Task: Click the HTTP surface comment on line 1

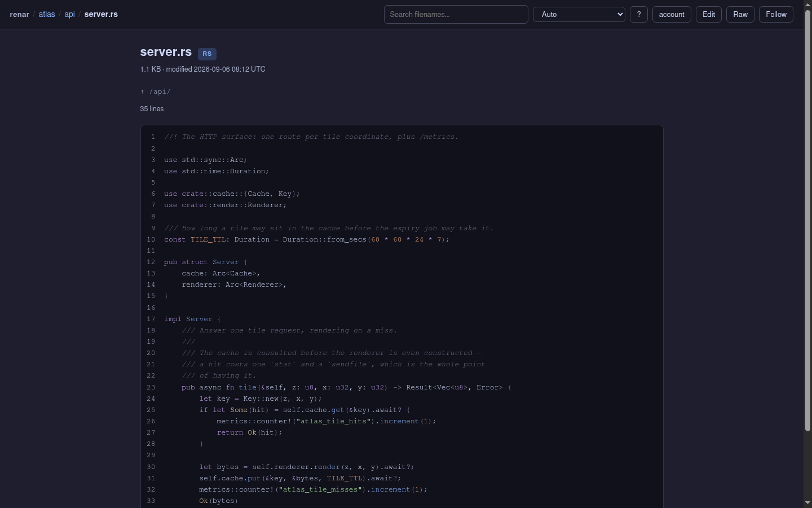Action: [x=311, y=137]
